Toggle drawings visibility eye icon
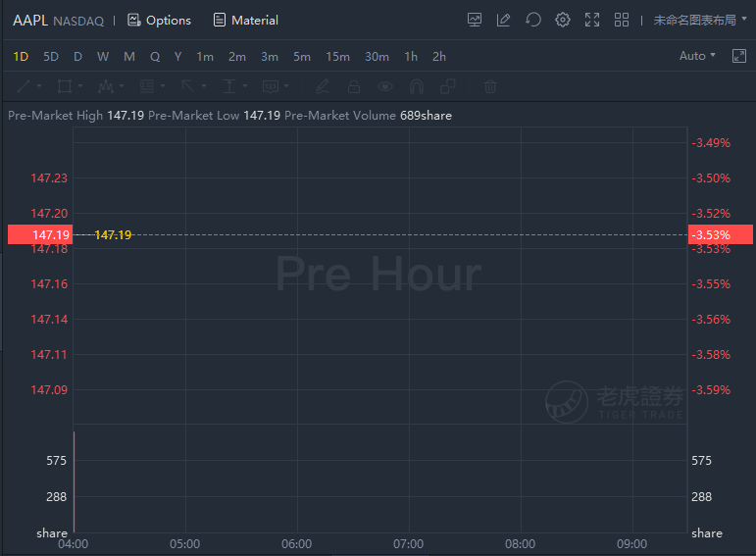Image resolution: width=756 pixels, height=556 pixels. click(x=385, y=86)
